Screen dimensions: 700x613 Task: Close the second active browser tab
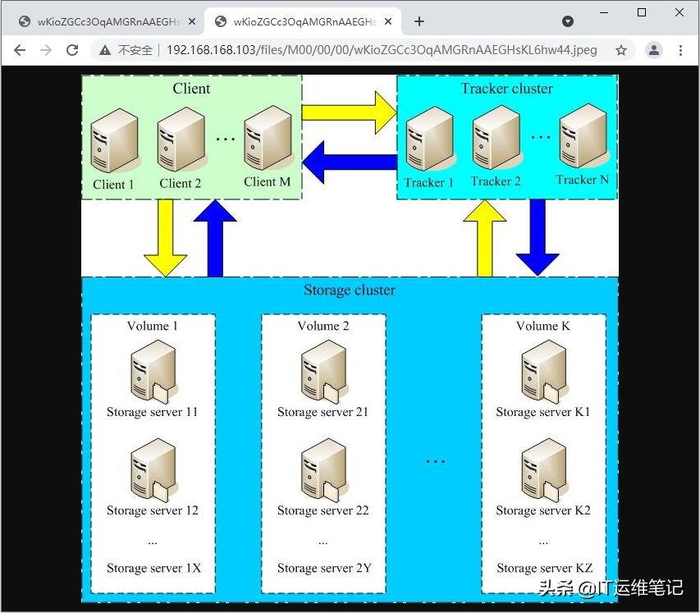pos(388,21)
